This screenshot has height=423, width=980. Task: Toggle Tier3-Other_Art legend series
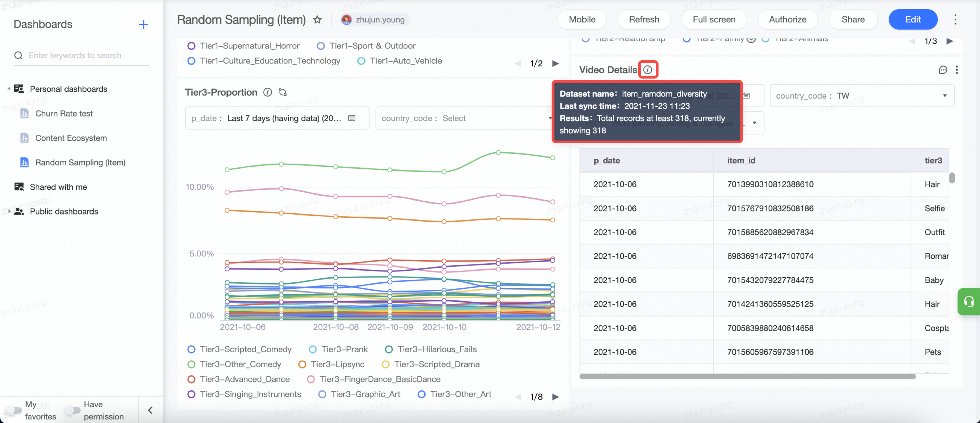pyautogui.click(x=455, y=394)
